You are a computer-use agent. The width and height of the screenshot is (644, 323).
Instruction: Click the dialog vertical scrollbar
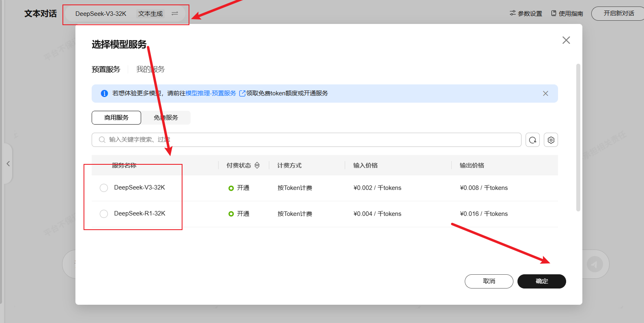click(578, 138)
